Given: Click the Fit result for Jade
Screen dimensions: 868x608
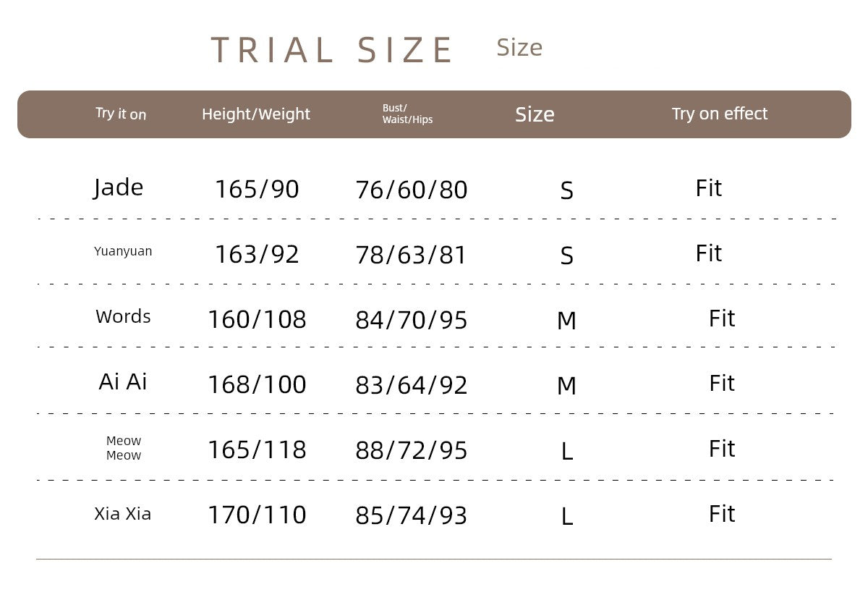Looking at the screenshot, I should pos(709,188).
